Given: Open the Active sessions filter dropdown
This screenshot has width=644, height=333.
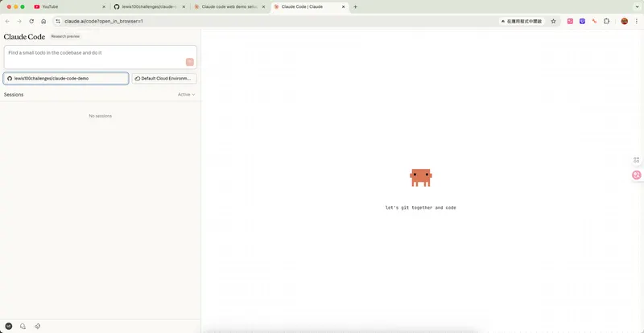Looking at the screenshot, I should click(x=186, y=94).
